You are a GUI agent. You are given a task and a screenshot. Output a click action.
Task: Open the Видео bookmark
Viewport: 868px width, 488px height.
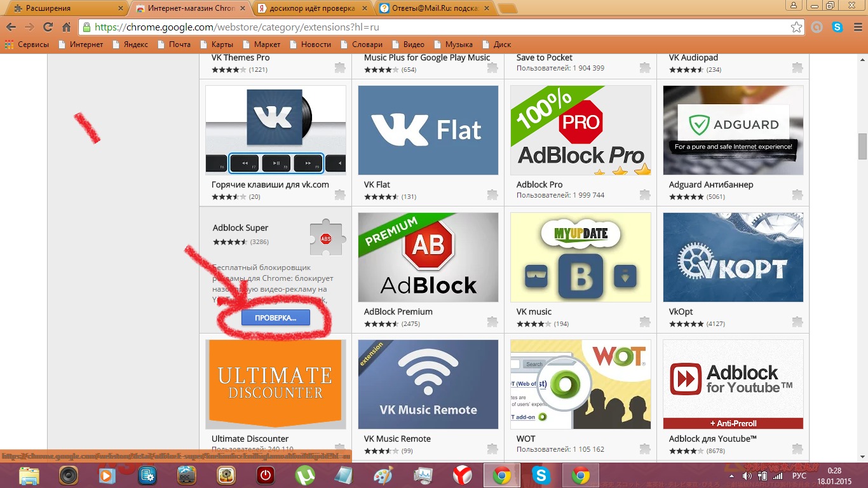(x=407, y=44)
